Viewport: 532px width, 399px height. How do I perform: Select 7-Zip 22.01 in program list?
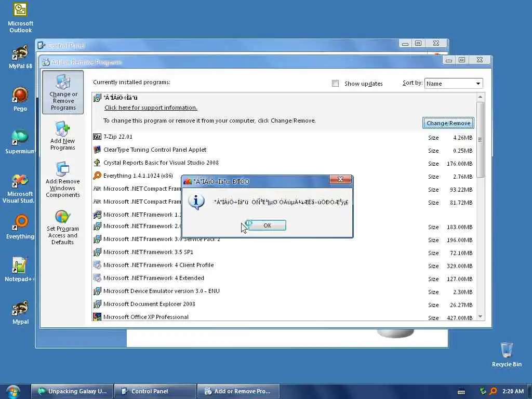point(284,137)
